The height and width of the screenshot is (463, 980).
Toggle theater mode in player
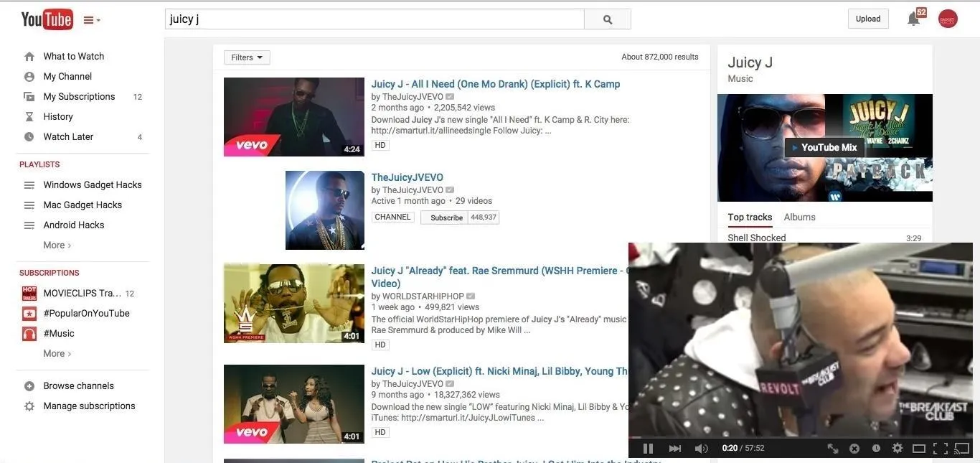918,448
